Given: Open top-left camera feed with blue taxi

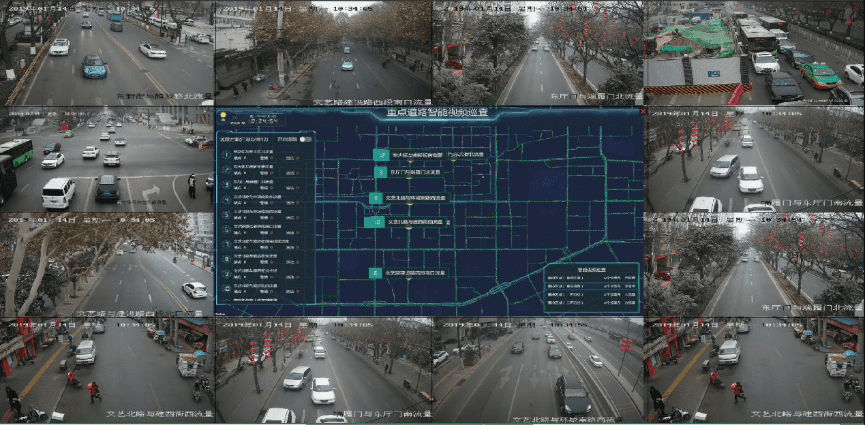Looking at the screenshot, I should pyautogui.click(x=107, y=53).
